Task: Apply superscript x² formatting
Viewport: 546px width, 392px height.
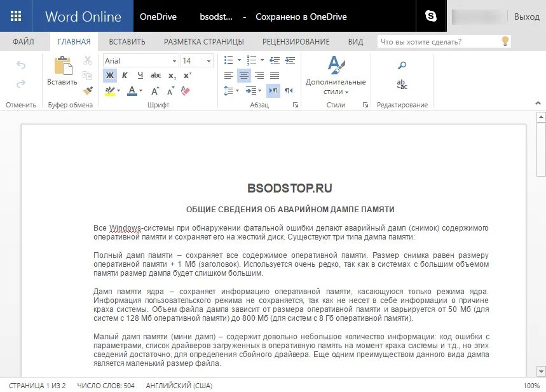Action: click(x=188, y=76)
